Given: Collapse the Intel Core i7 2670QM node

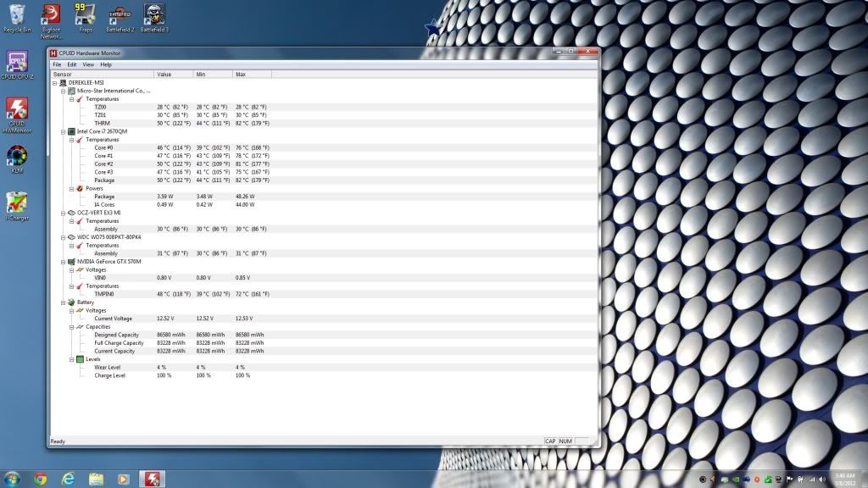Looking at the screenshot, I should 63,131.
